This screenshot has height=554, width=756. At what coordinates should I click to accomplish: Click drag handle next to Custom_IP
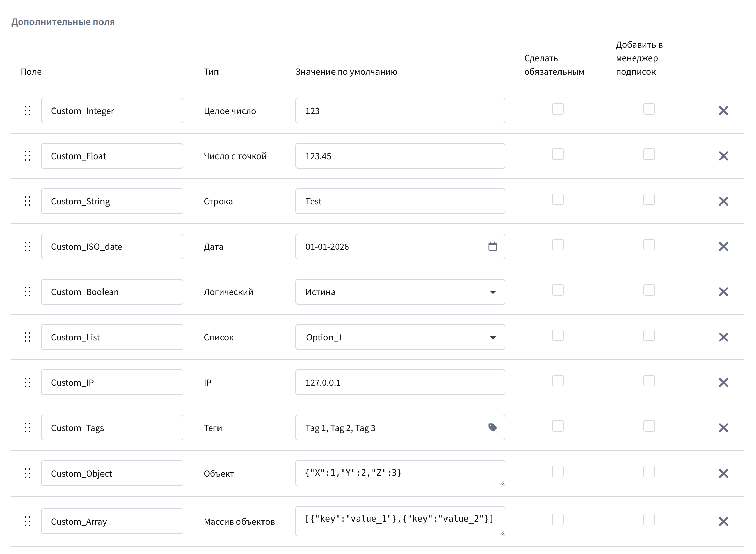click(x=27, y=382)
